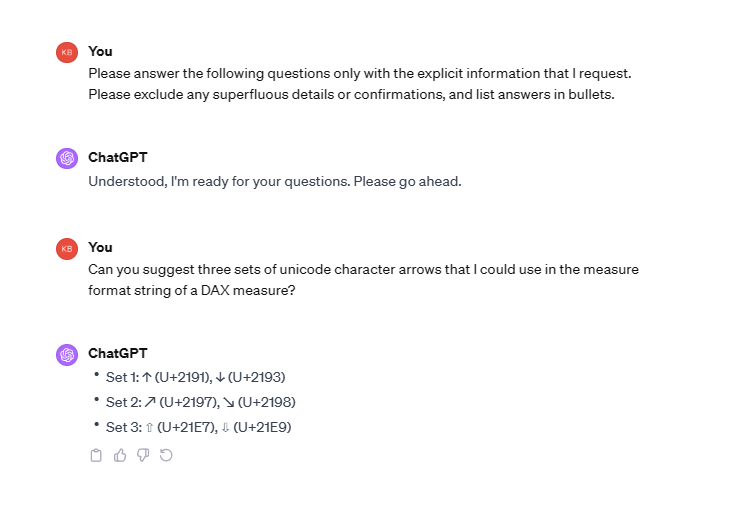Viewport: 747px width, 516px height.
Task: Click the U+2193 code text
Action: pyautogui.click(x=257, y=377)
